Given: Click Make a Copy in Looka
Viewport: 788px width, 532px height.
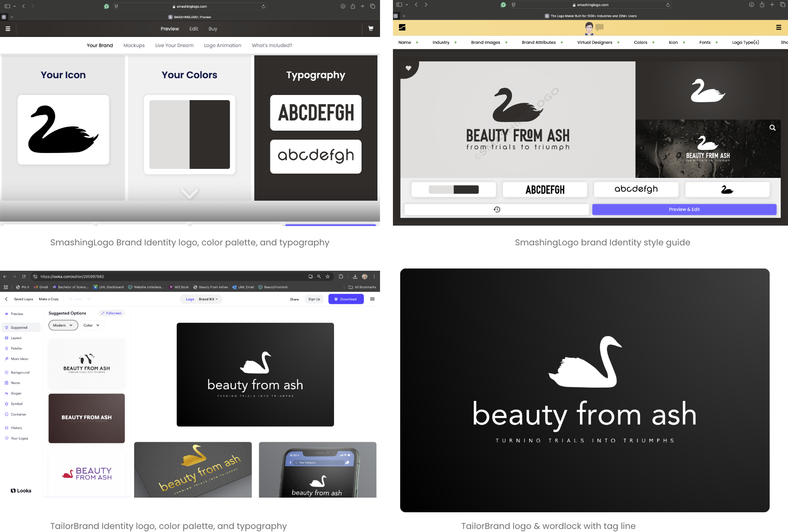Looking at the screenshot, I should coord(49,299).
